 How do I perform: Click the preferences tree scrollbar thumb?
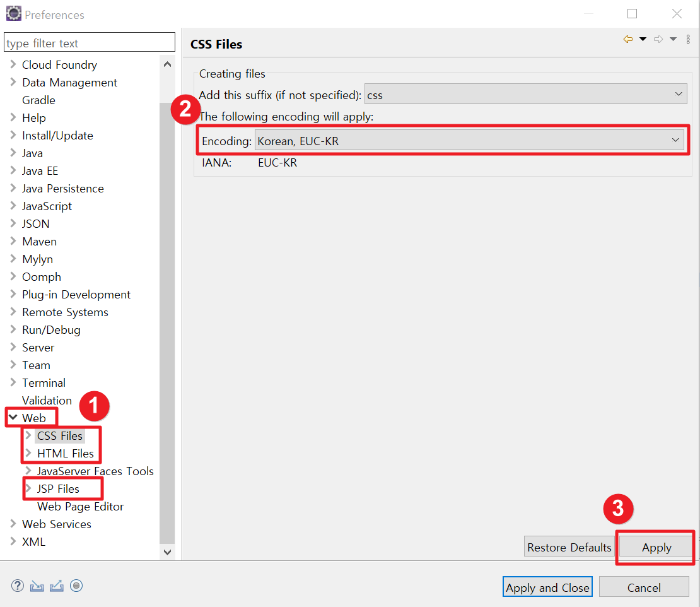[x=167, y=323]
